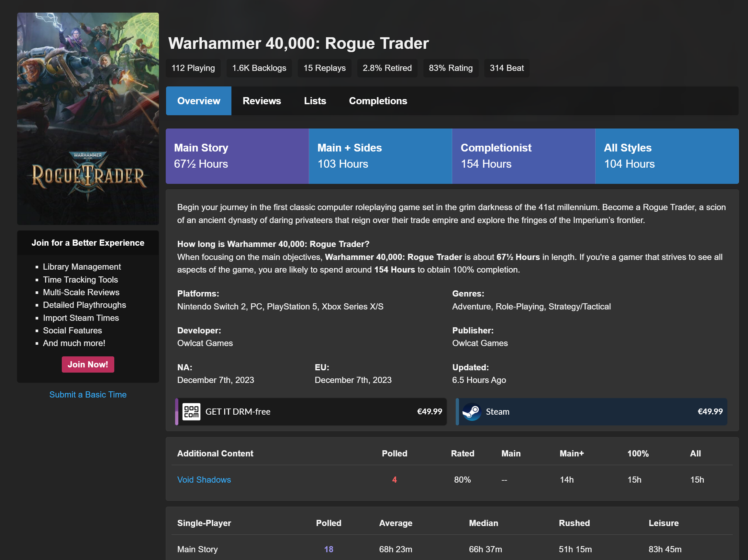Screen dimensions: 748x560
Task: Go to the Completions tab
Action: [378, 101]
